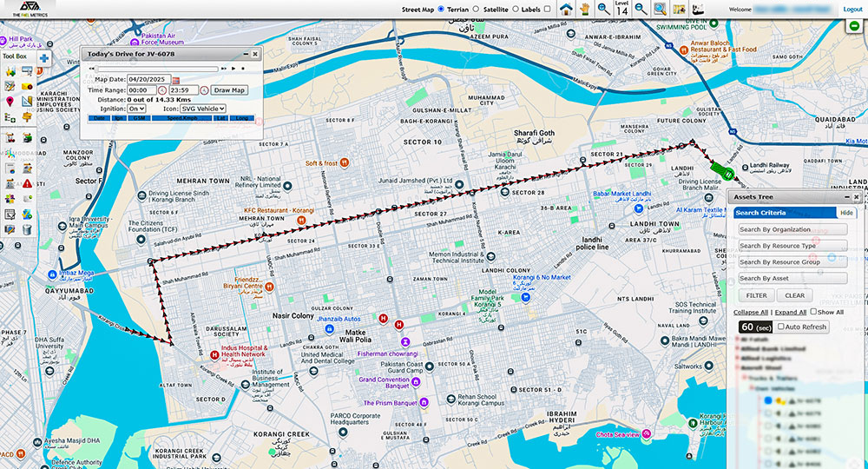Click the zoom out magnifier icon
Image resolution: width=868 pixels, height=469 pixels.
tap(641, 9)
